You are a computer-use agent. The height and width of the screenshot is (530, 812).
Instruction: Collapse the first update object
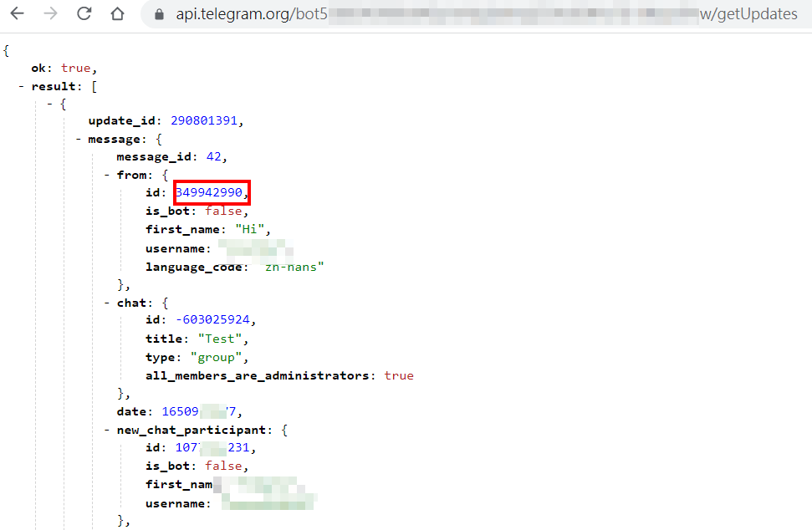pyautogui.click(x=49, y=103)
